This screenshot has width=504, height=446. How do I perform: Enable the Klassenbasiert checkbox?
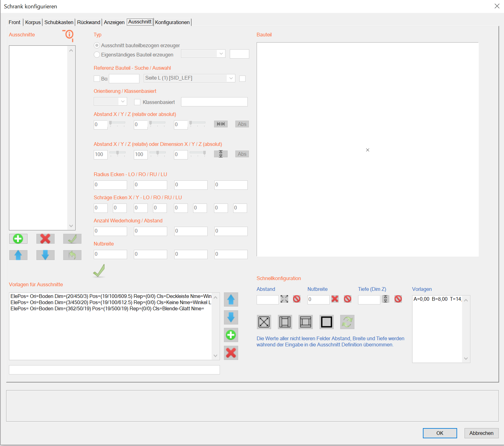point(137,102)
